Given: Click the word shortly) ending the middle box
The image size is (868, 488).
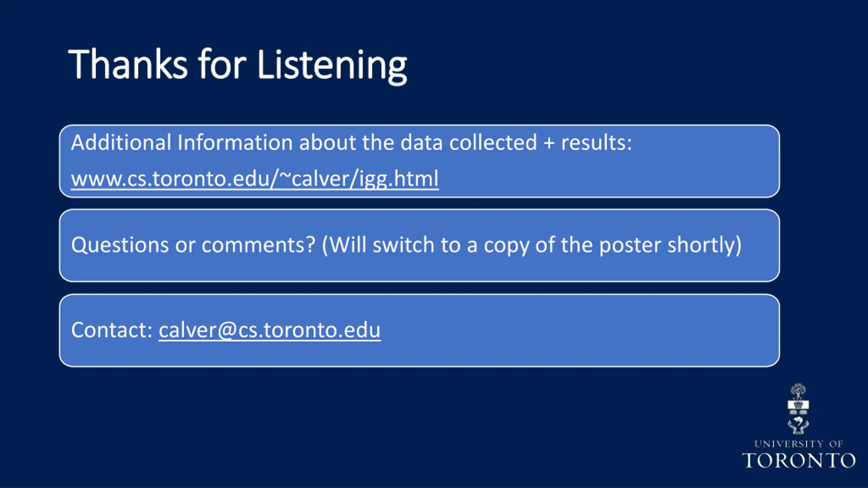Looking at the screenshot, I should pos(705,246).
